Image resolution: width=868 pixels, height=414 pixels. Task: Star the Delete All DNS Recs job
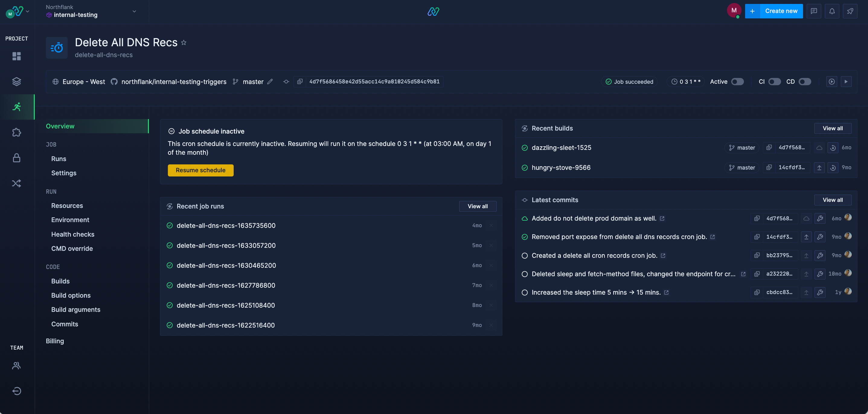tap(184, 43)
